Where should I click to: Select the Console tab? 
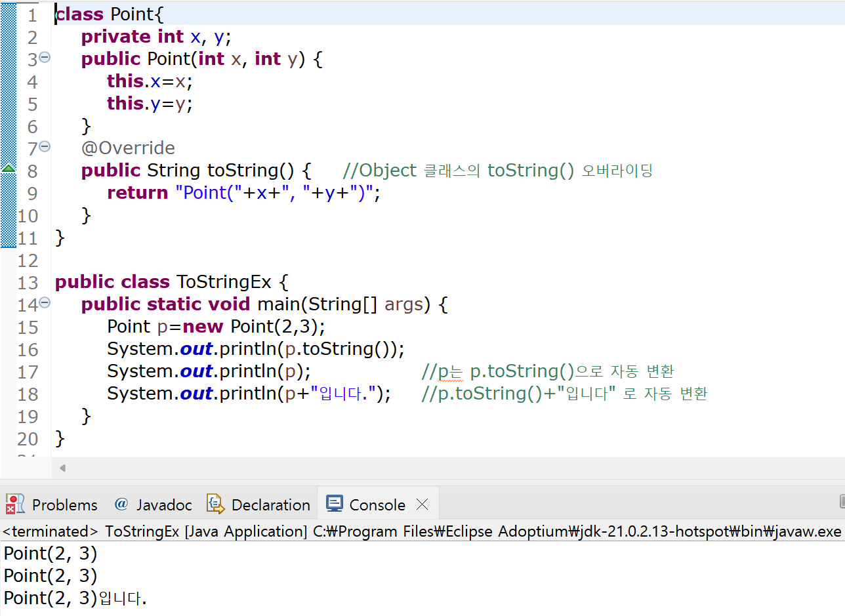366,504
